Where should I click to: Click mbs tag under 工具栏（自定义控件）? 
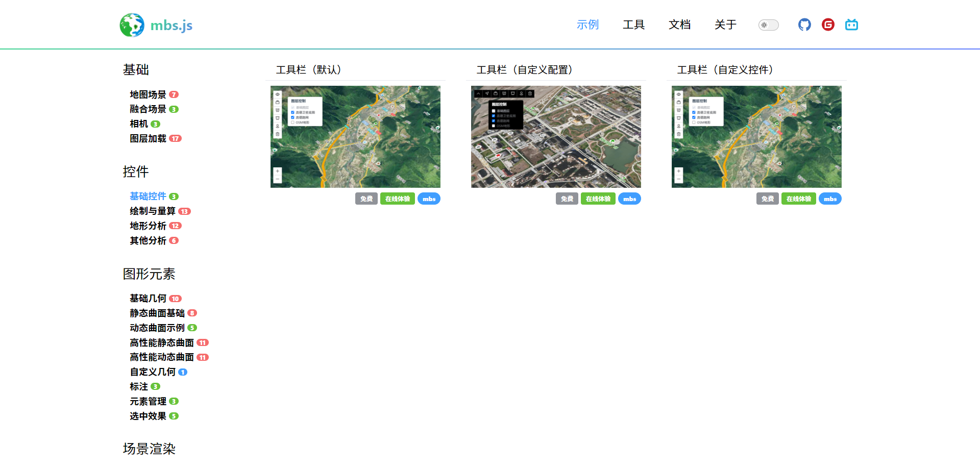tap(830, 199)
